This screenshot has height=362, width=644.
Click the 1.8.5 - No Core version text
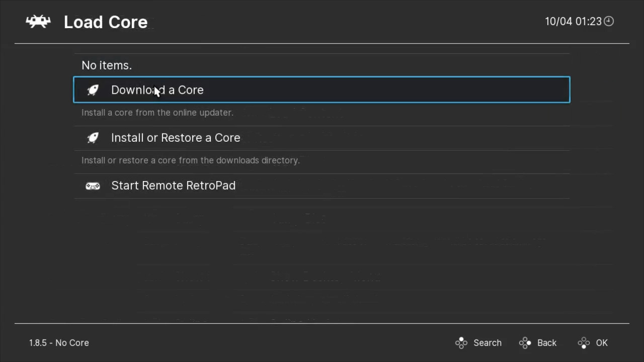[59, 343]
